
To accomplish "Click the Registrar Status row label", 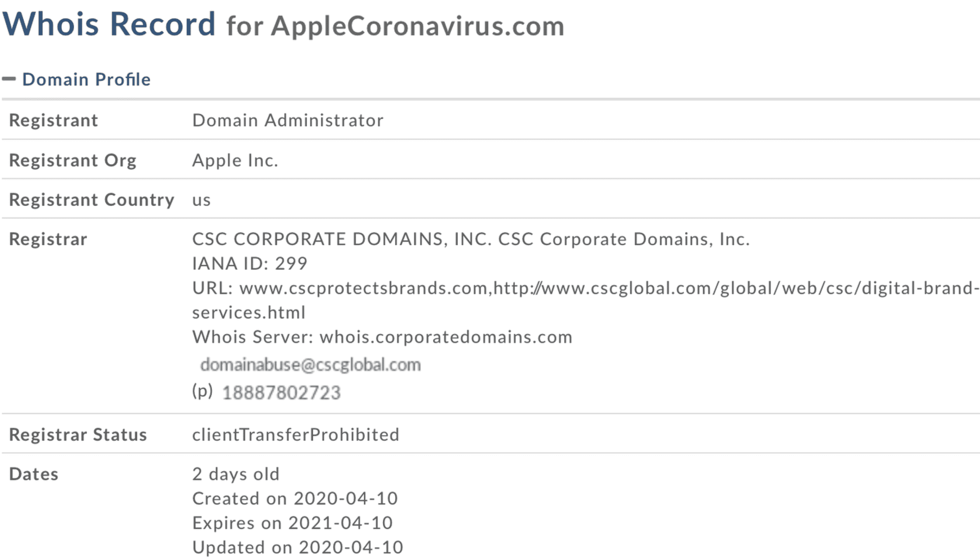I will tap(78, 435).
